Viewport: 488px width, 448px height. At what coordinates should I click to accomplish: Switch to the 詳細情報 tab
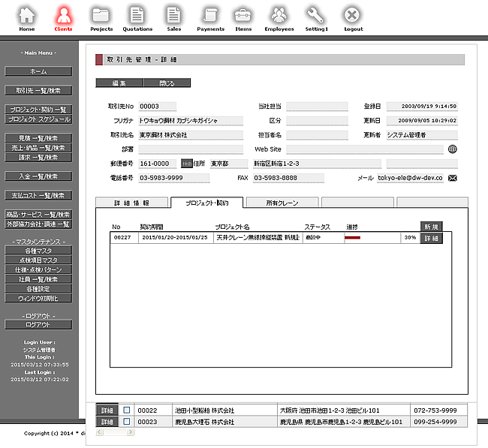click(x=131, y=203)
